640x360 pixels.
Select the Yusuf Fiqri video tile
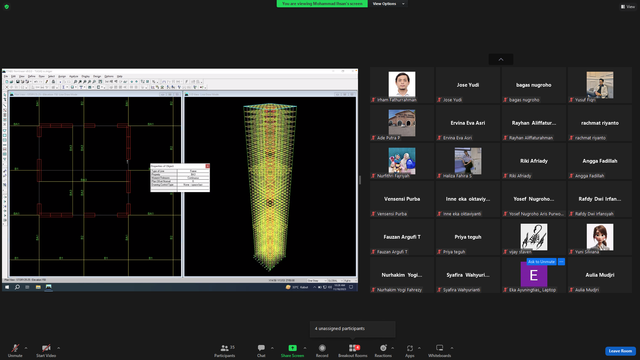(600, 85)
